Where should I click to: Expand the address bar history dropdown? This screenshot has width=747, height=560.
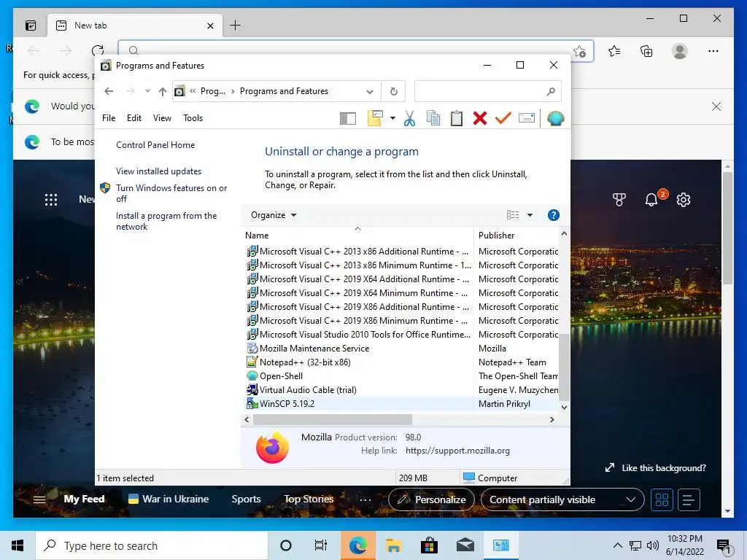[x=370, y=91]
